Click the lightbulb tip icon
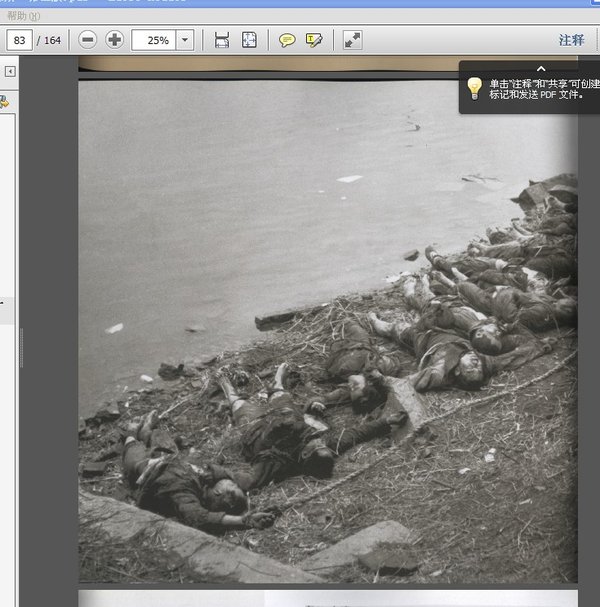Image resolution: width=600 pixels, height=607 pixels. (475, 88)
